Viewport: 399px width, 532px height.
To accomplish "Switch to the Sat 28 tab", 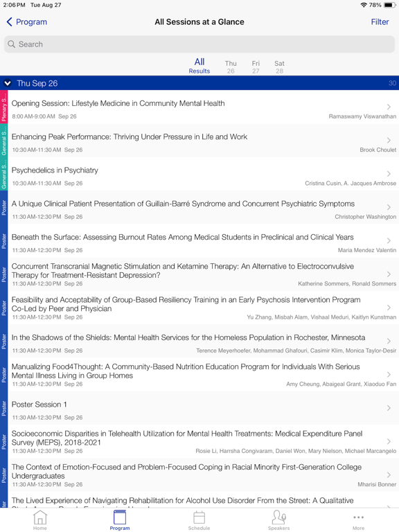I will pos(279,66).
